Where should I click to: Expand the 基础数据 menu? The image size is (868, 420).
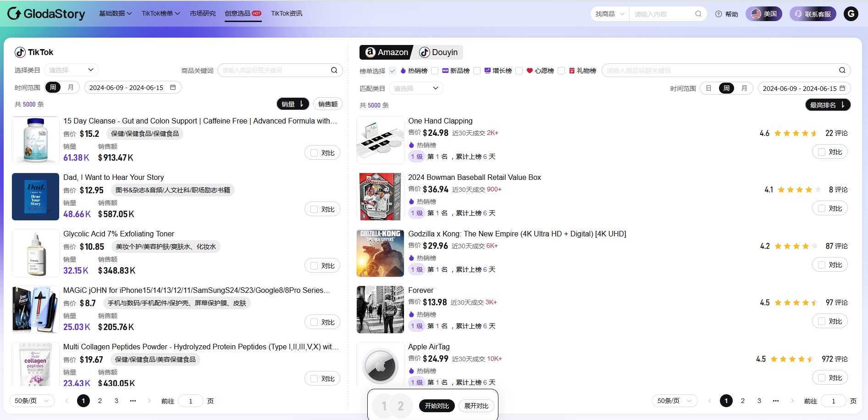pos(116,13)
